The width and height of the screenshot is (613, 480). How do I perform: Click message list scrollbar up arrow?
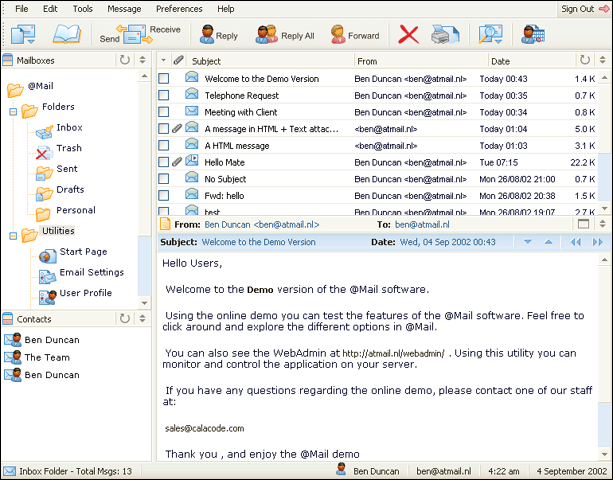604,77
